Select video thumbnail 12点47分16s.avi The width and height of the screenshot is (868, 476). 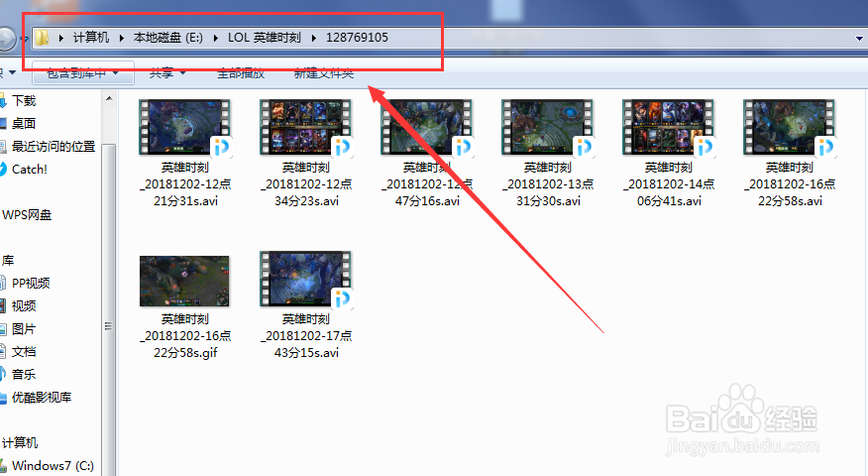point(426,127)
